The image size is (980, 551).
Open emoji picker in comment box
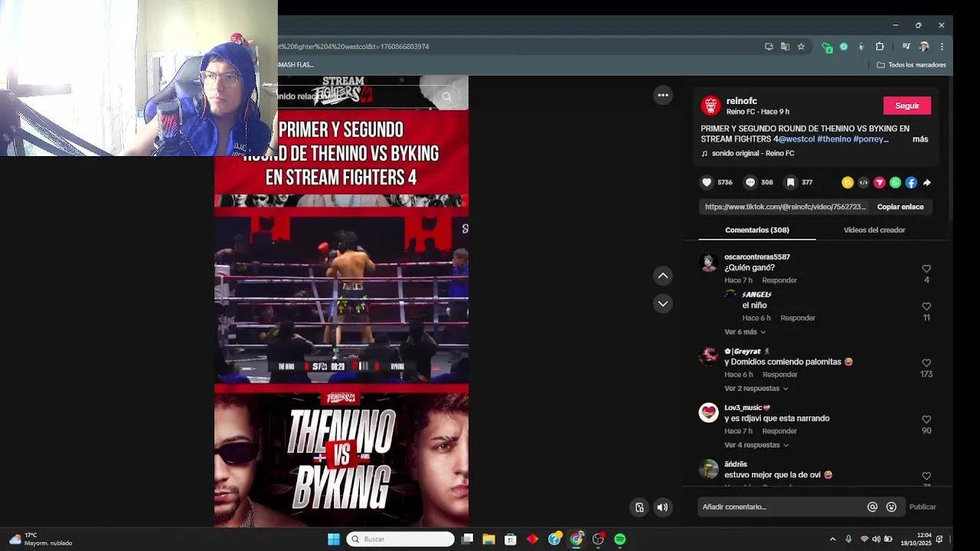pyautogui.click(x=891, y=507)
